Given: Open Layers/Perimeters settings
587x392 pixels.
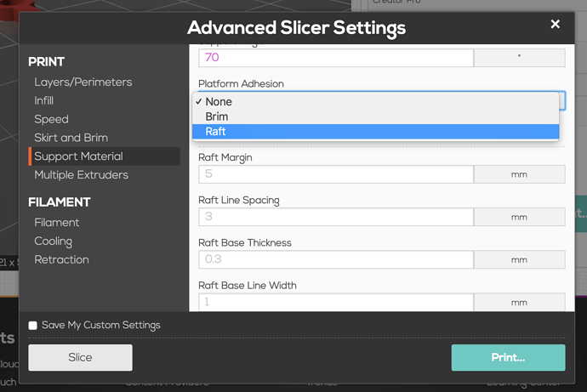Looking at the screenshot, I should click(83, 82).
